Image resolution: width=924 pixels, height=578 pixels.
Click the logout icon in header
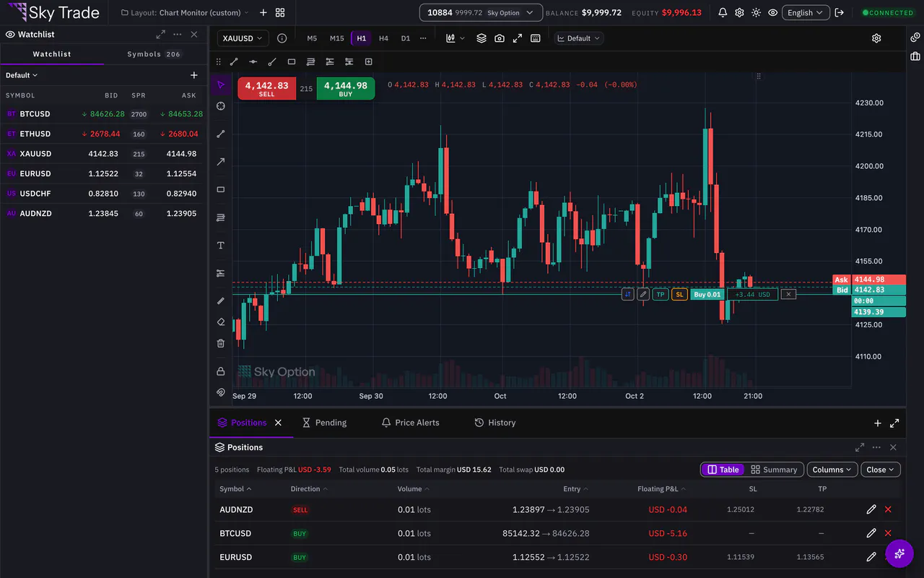point(839,12)
